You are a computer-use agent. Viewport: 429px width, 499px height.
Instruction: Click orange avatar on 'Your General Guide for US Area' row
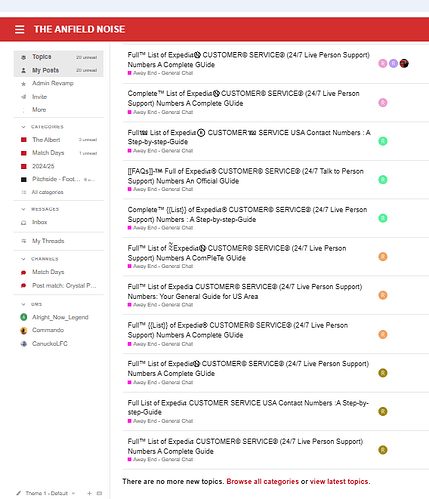(383, 295)
